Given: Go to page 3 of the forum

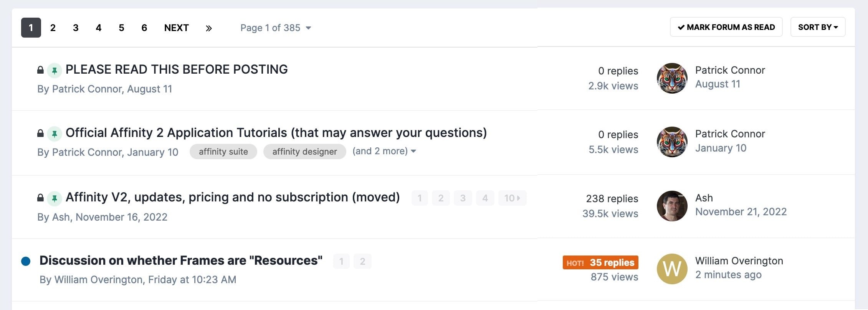Looking at the screenshot, I should pos(76,28).
